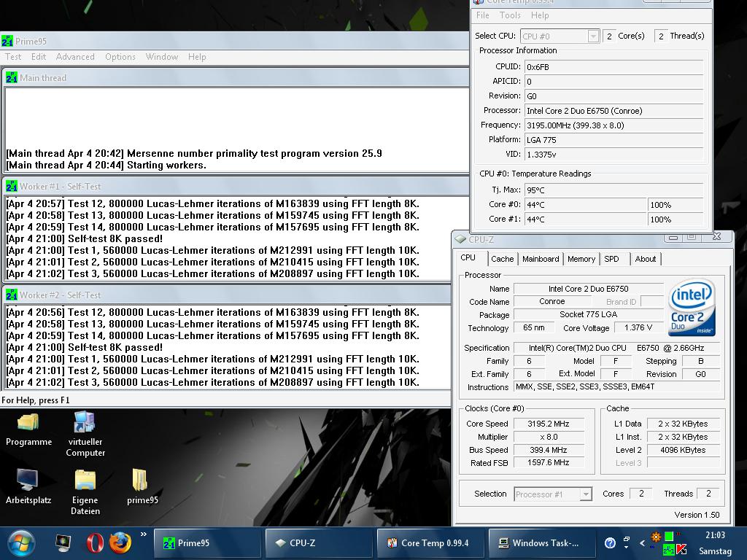Viewport: 747px width, 560px height.
Task: Switch to the SPD tab in CPU-Z
Action: pyautogui.click(x=612, y=259)
